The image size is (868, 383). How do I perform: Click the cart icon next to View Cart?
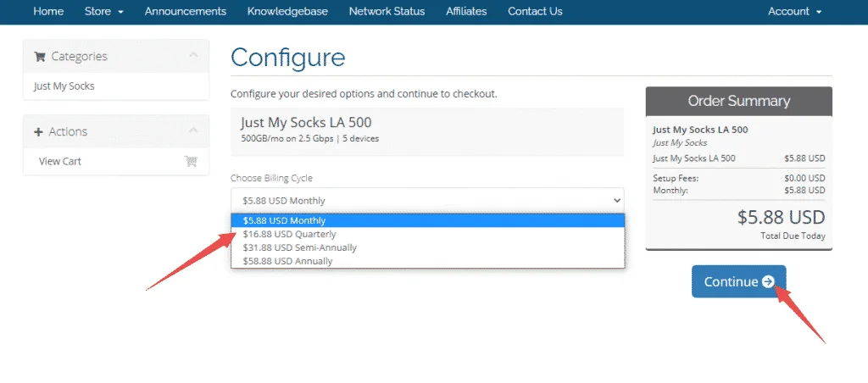point(191,161)
